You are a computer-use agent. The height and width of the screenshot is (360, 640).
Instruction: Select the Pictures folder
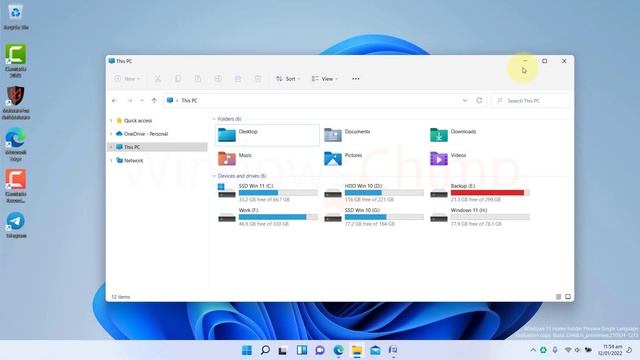343,158
